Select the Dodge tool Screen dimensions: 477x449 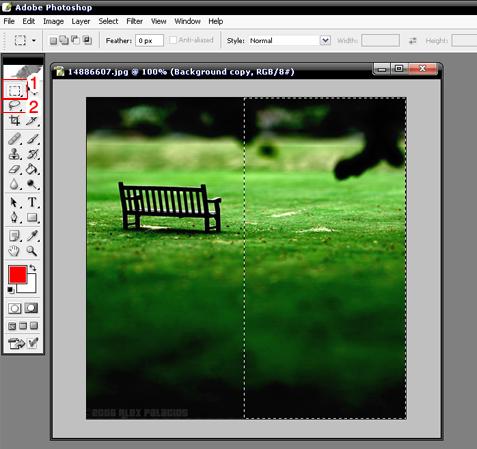(x=32, y=184)
